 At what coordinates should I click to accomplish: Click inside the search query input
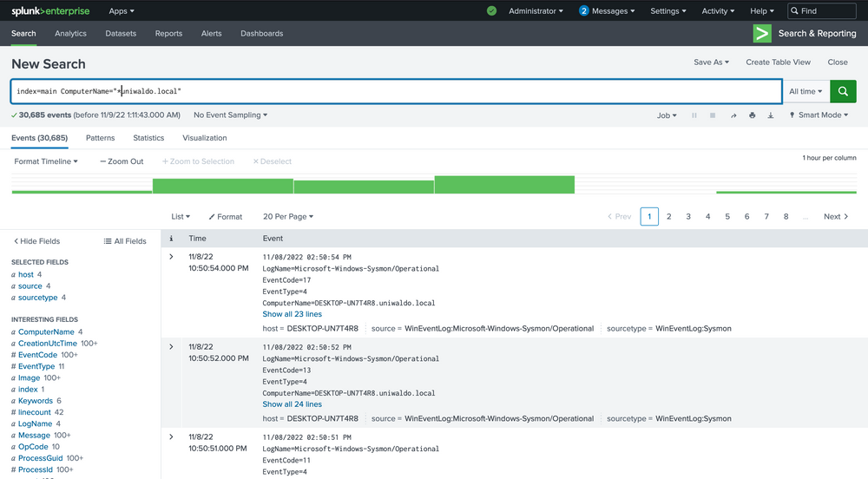coord(434,91)
